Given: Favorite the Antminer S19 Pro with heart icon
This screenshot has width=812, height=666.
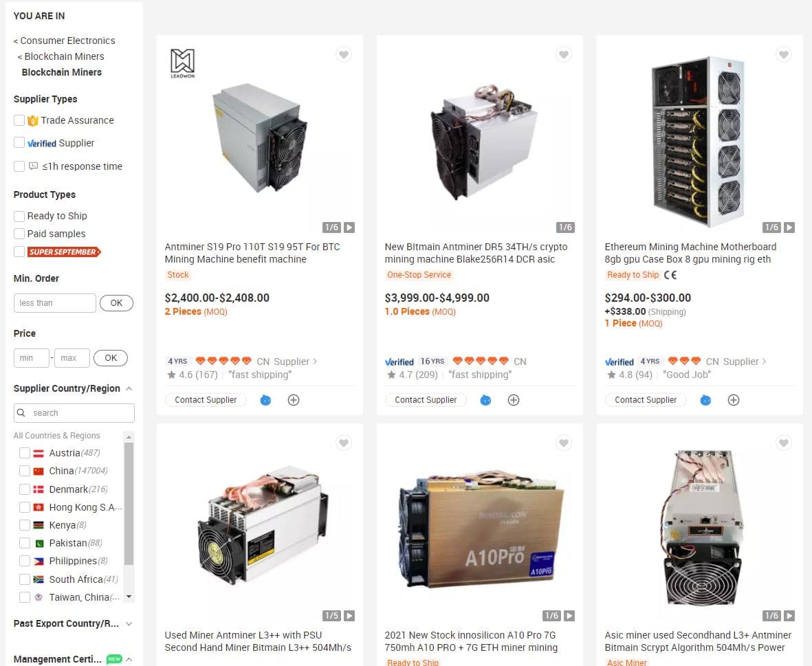Looking at the screenshot, I should click(344, 54).
